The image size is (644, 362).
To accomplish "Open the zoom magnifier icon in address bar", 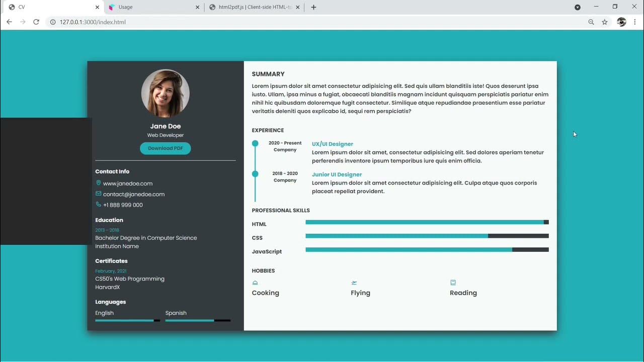I will click(x=591, y=22).
